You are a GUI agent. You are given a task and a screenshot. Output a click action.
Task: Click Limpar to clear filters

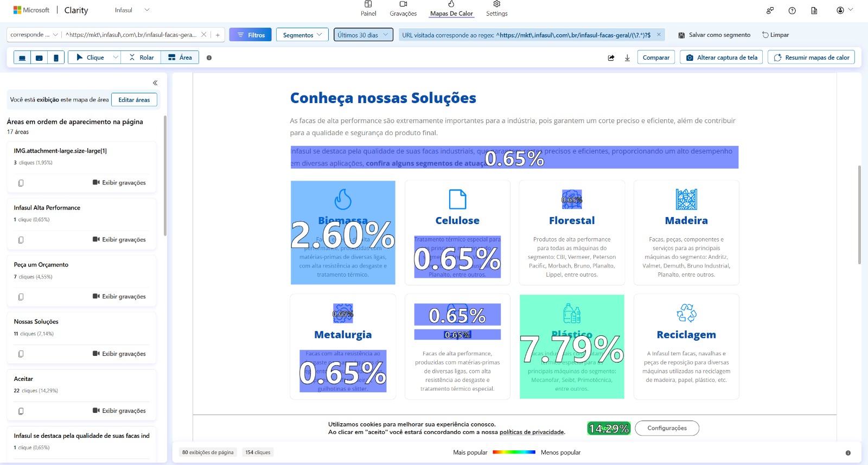776,35
